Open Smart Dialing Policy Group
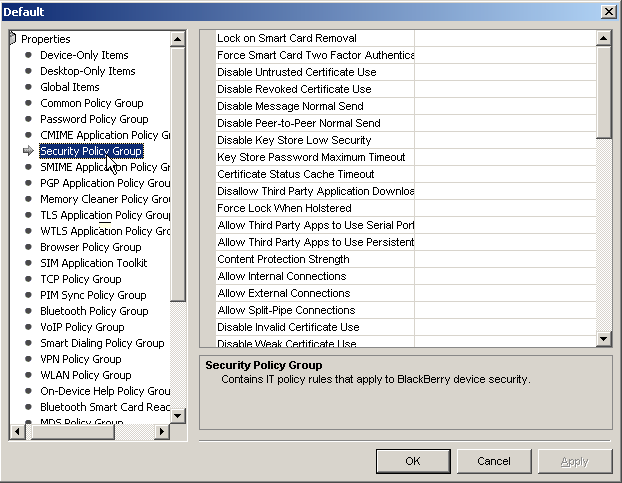 point(102,343)
